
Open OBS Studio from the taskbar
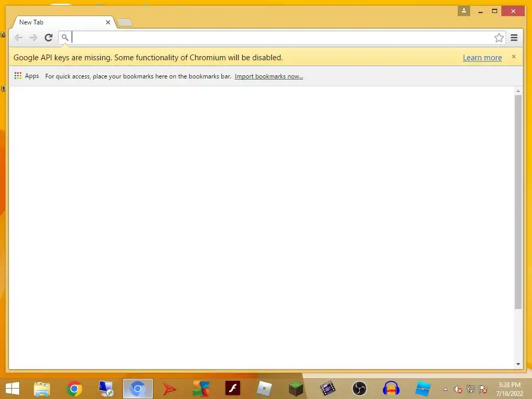click(x=360, y=389)
